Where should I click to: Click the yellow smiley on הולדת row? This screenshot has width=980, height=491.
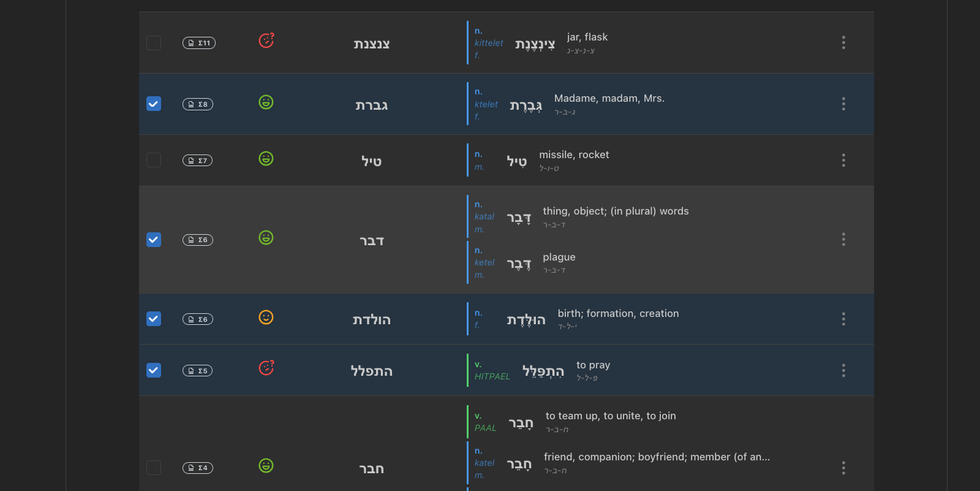tap(266, 317)
